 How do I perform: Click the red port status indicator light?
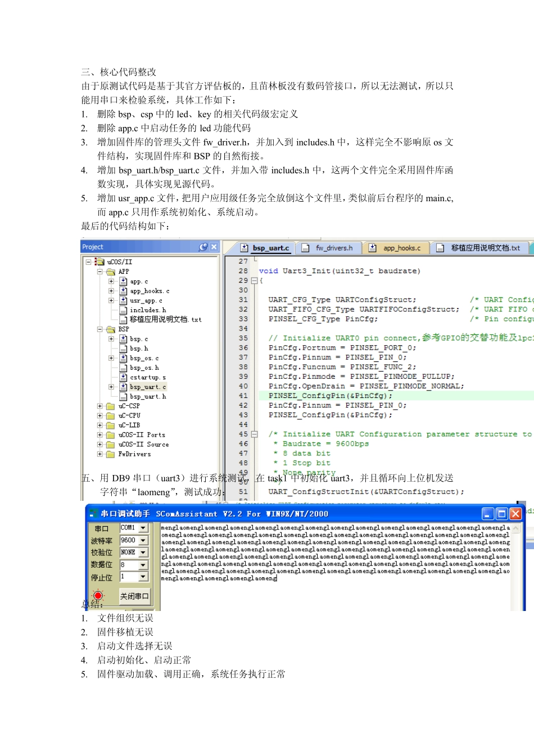coord(98,595)
